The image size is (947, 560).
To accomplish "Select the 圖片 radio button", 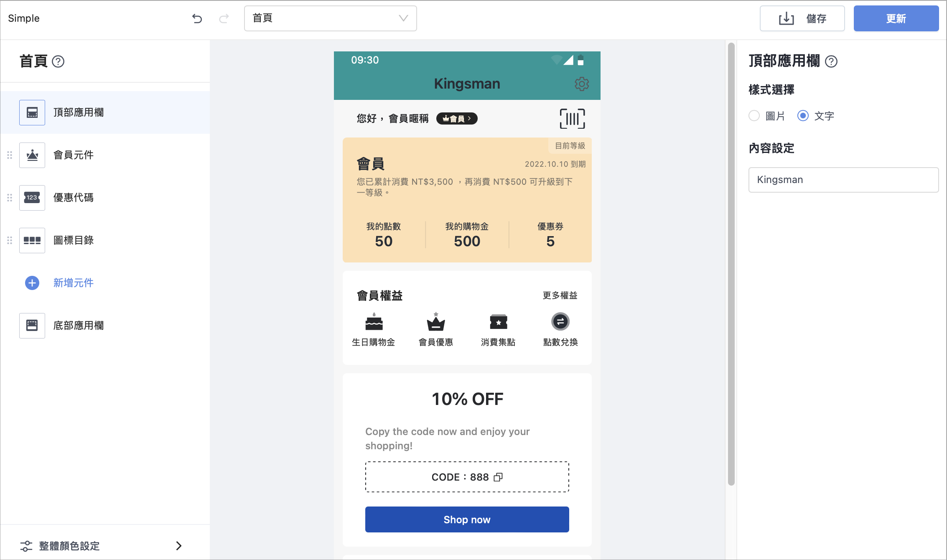I will tap(754, 116).
